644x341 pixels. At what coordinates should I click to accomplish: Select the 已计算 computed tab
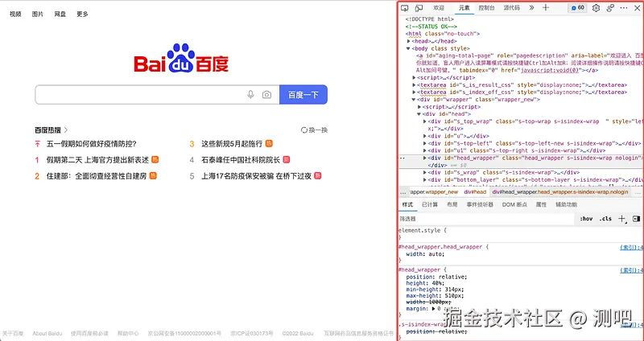[430, 205]
